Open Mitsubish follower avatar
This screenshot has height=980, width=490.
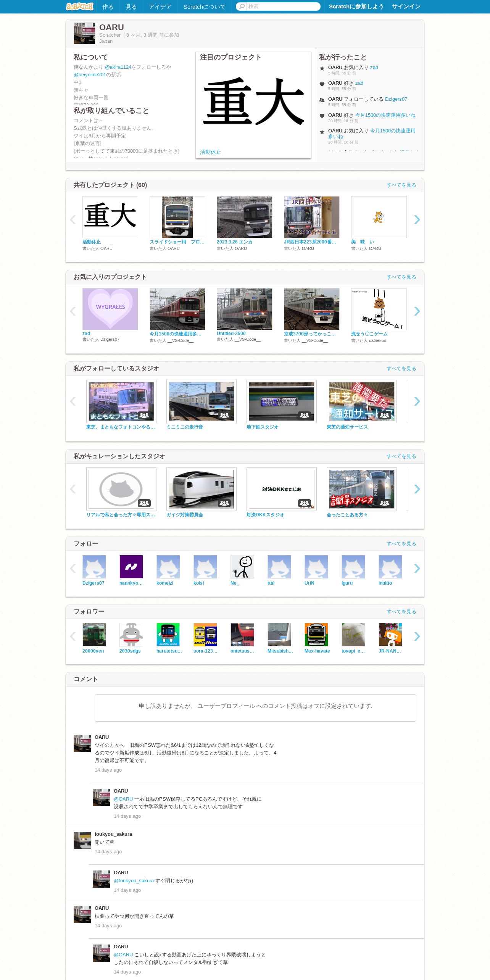[x=279, y=635]
